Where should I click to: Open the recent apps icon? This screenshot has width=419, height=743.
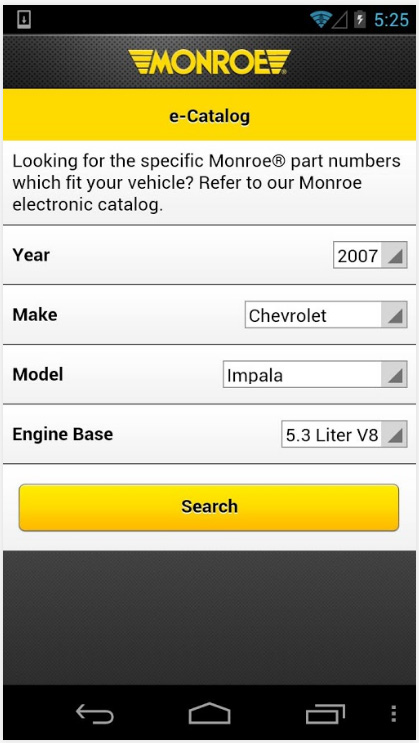pyautogui.click(x=325, y=714)
